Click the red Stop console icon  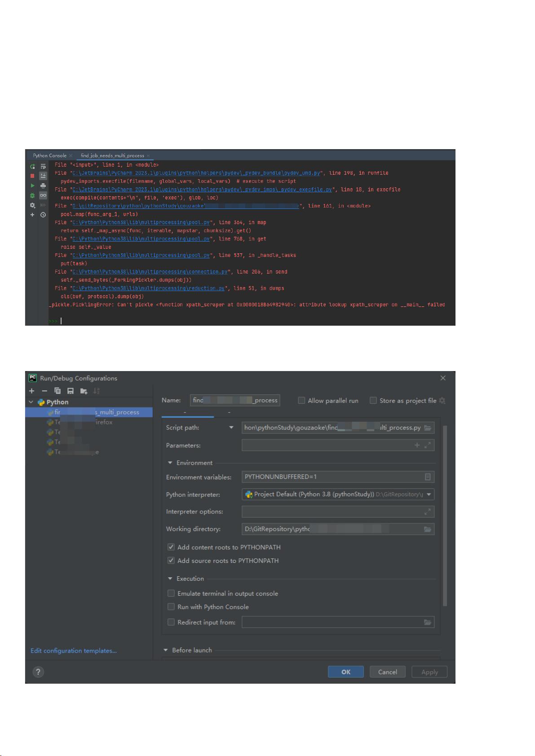tap(32, 176)
